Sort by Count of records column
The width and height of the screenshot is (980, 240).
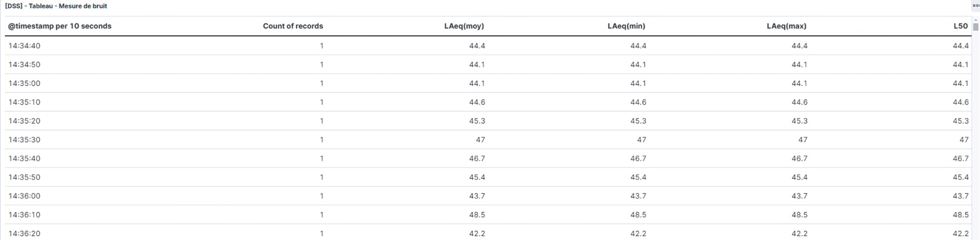[x=293, y=26]
